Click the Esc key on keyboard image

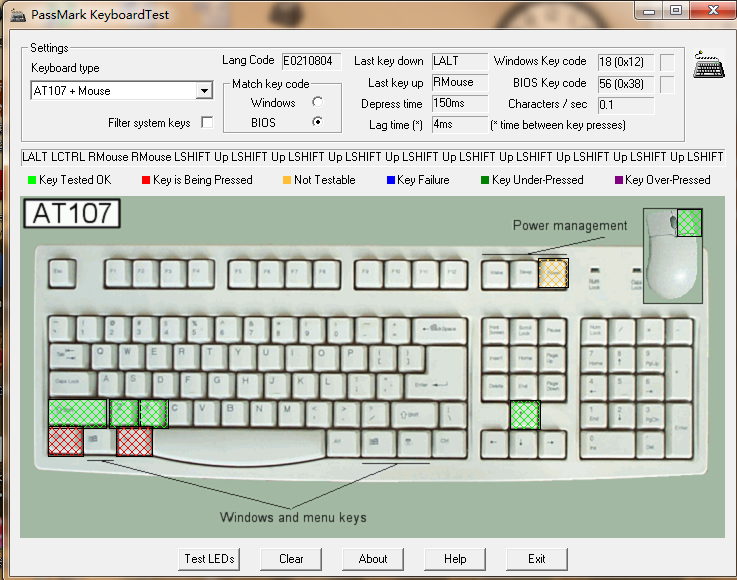62,273
